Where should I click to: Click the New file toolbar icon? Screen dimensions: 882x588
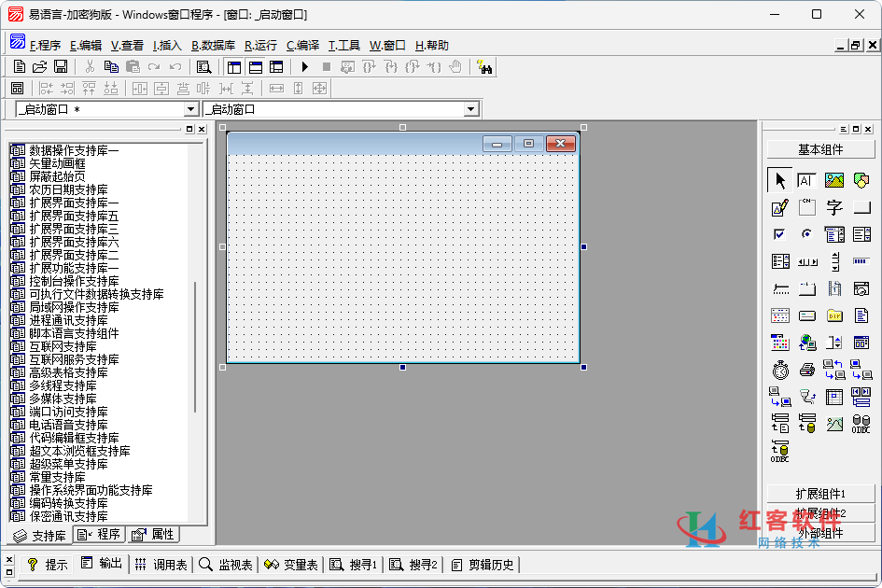click(x=20, y=66)
